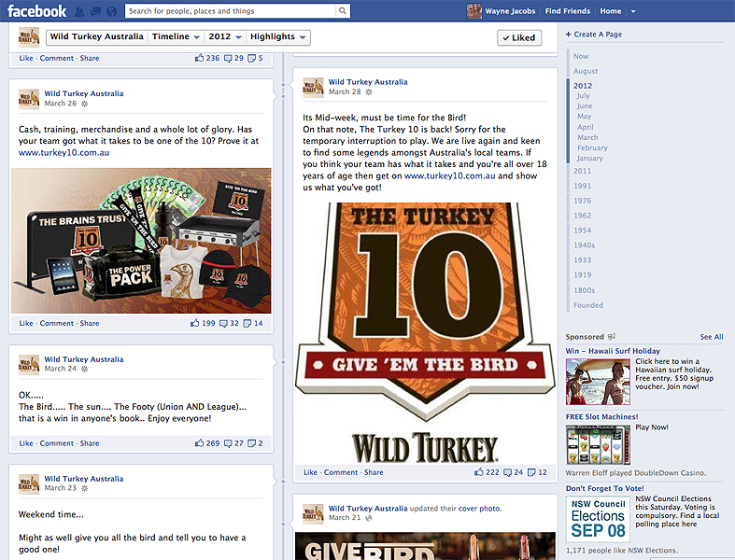Image resolution: width=735 pixels, height=560 pixels.
Task: Click the facebook logo
Action: coord(37,11)
